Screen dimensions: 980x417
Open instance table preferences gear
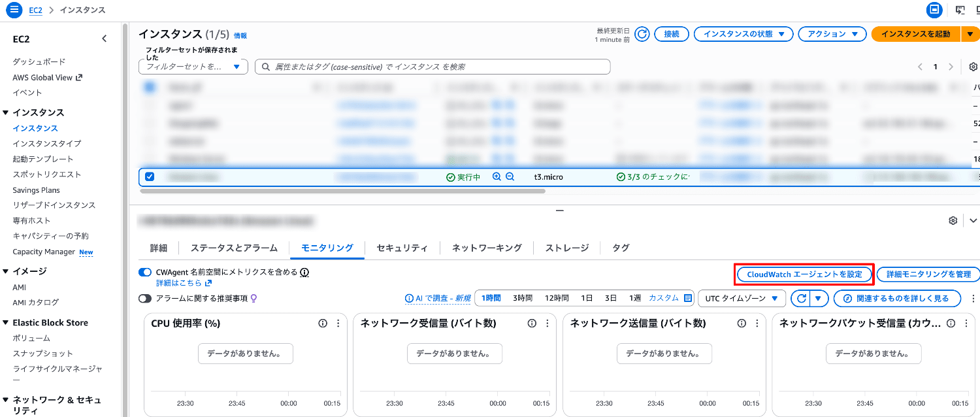[973, 67]
